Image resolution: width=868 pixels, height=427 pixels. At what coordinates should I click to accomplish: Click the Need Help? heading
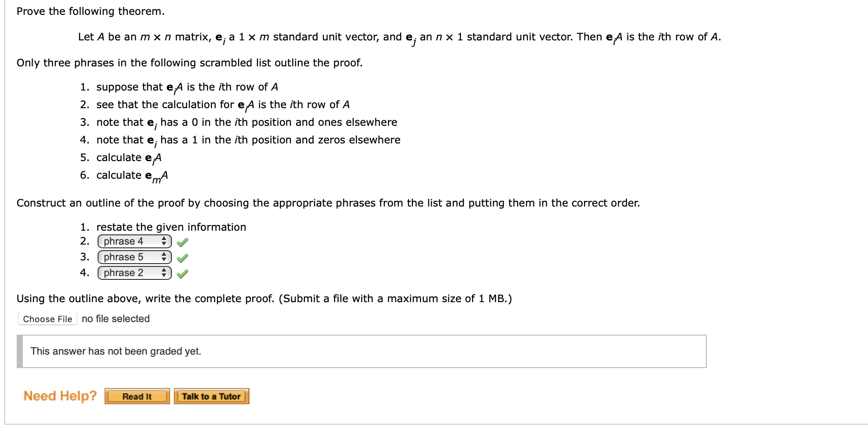tap(60, 395)
